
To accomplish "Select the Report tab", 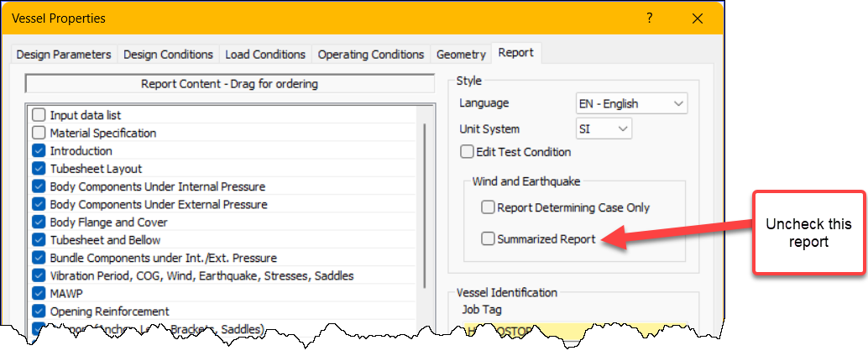I will click(x=516, y=53).
